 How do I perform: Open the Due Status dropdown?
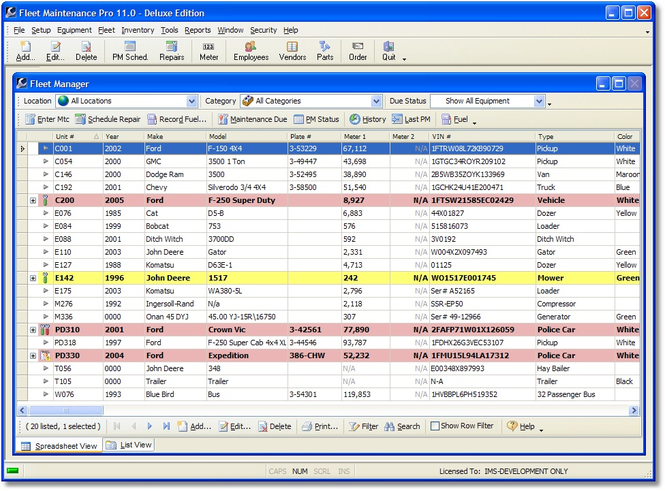tap(539, 101)
